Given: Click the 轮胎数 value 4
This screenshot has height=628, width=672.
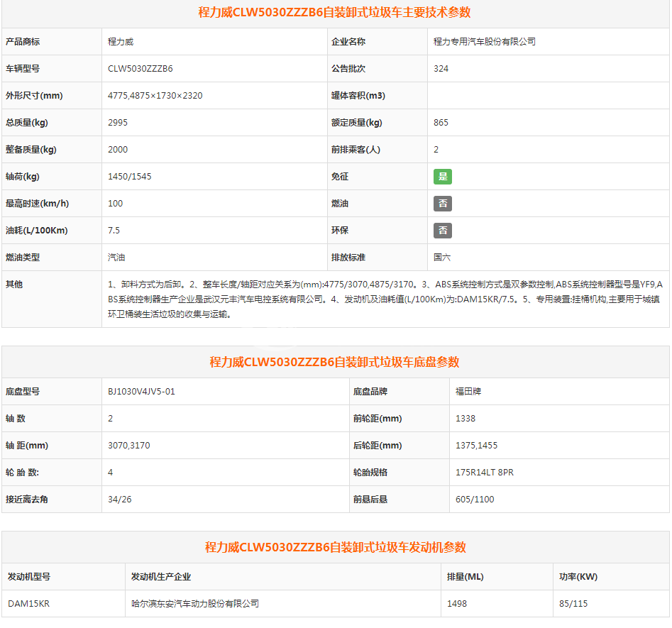Looking at the screenshot, I should pos(110,473).
